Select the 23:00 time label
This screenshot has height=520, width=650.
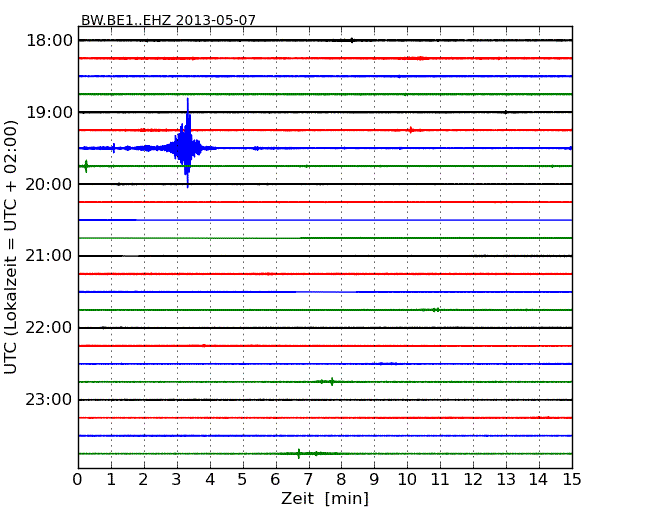pos(50,400)
